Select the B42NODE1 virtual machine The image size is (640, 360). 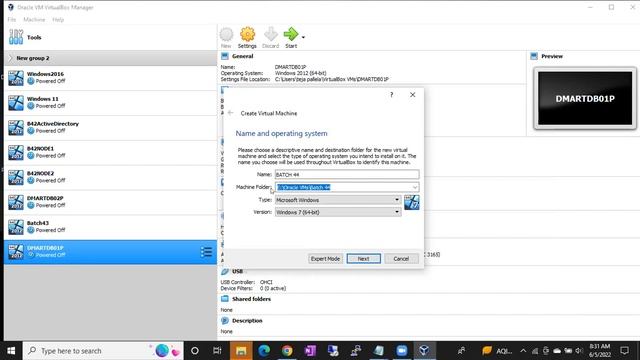tap(110, 152)
